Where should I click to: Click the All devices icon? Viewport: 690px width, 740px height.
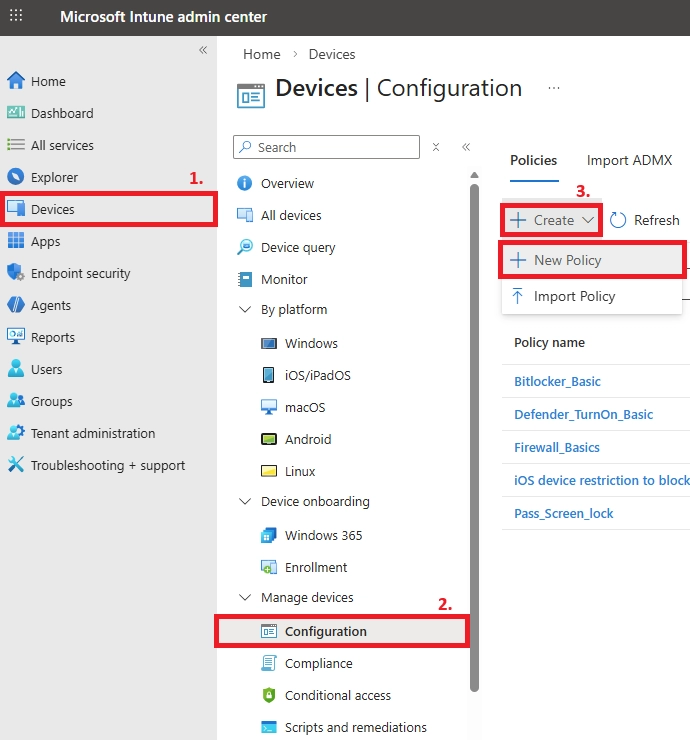[244, 215]
